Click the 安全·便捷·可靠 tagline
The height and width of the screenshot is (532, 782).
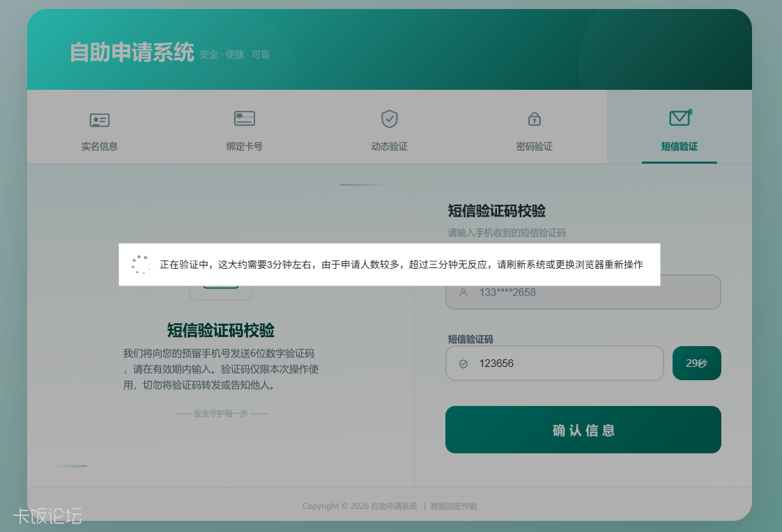click(234, 54)
